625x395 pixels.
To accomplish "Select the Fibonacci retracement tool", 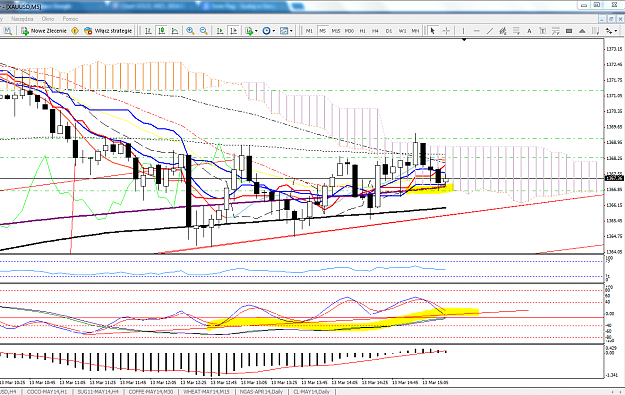I will (516, 31).
